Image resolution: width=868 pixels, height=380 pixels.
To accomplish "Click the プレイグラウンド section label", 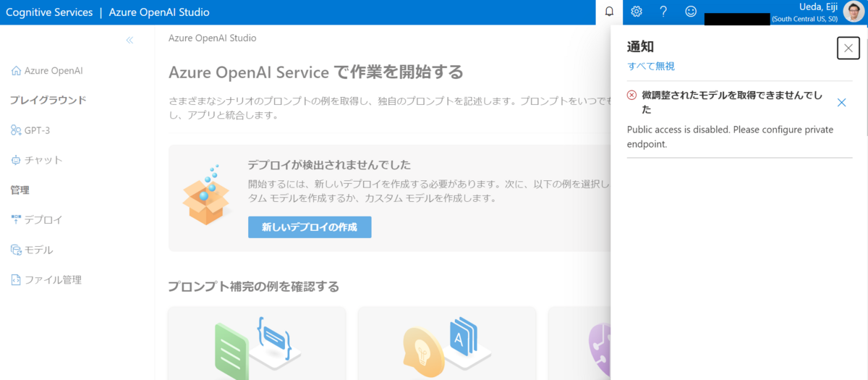I will pyautogui.click(x=48, y=101).
